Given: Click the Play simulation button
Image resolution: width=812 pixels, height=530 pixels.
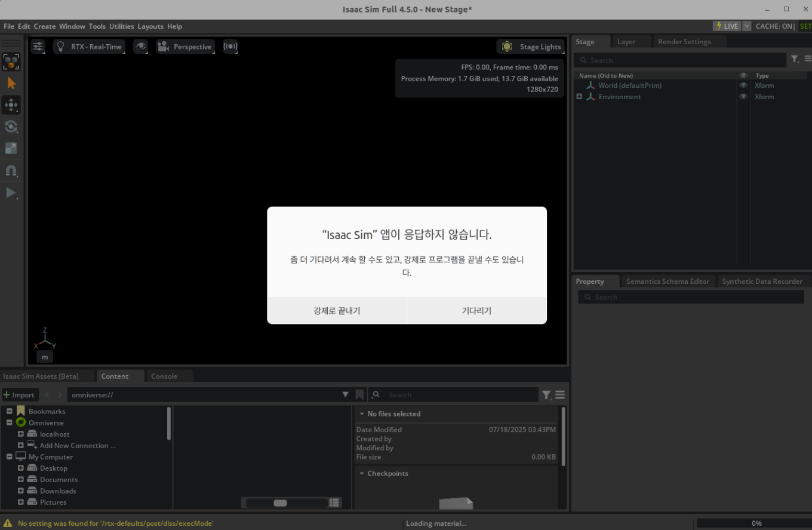Looking at the screenshot, I should click(11, 192).
